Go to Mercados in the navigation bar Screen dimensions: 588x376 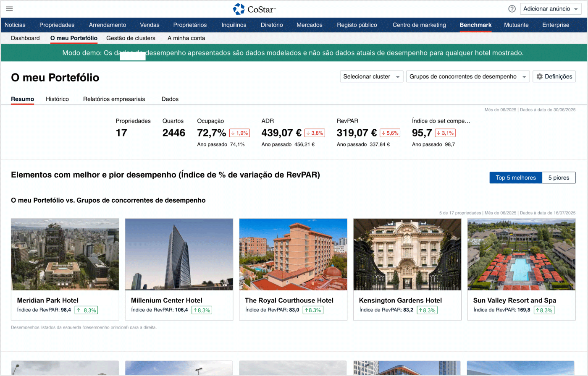(309, 25)
